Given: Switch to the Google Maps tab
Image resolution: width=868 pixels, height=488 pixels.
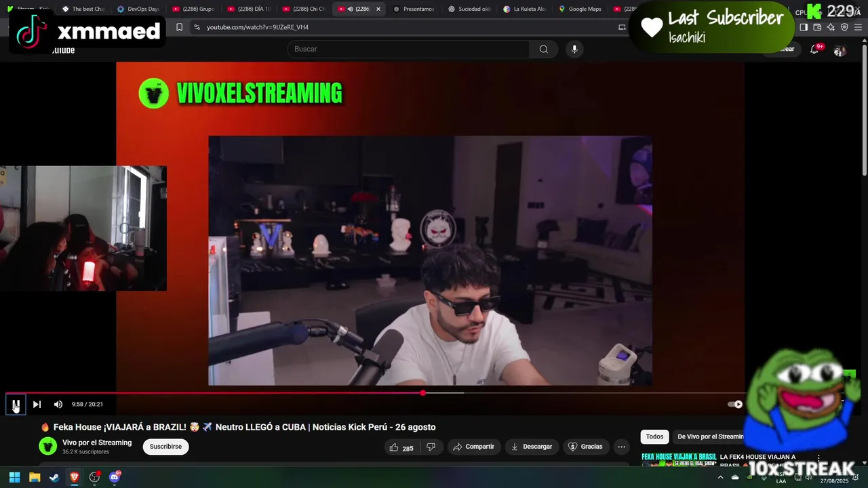Looking at the screenshot, I should point(578,9).
